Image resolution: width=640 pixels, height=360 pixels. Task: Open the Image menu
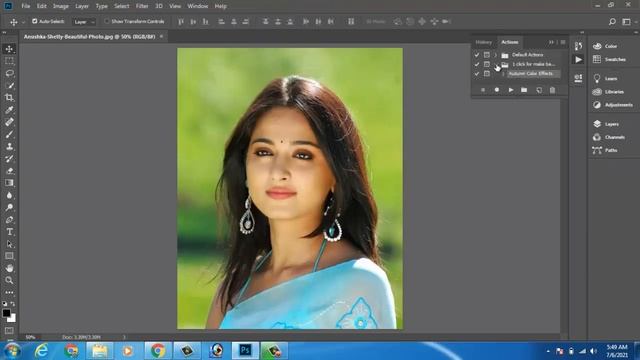[x=61, y=6]
